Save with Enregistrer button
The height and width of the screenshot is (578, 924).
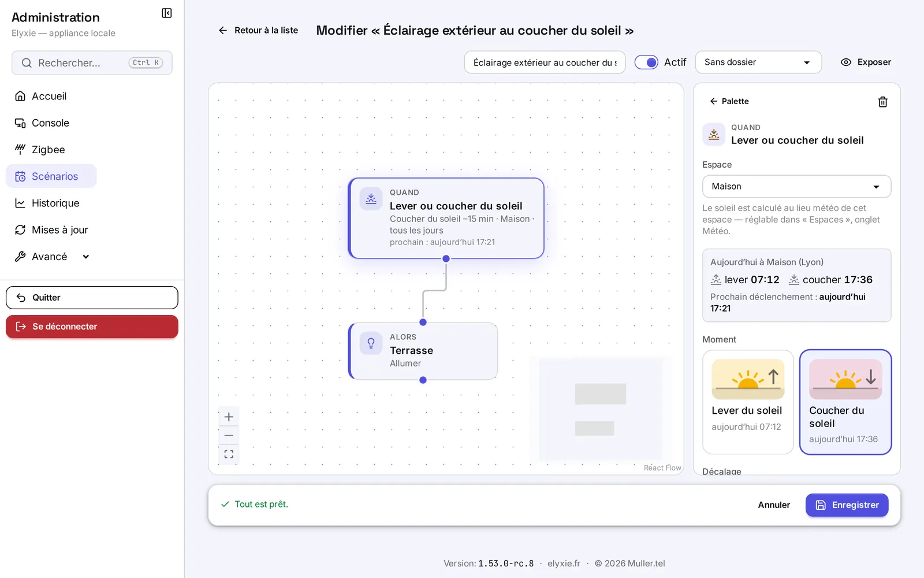pyautogui.click(x=847, y=505)
